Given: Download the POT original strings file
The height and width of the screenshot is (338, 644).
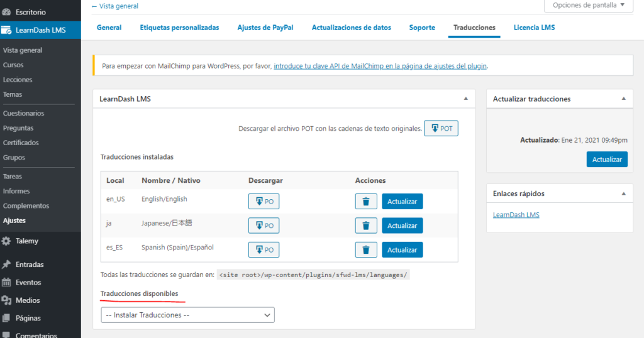Looking at the screenshot, I should (x=441, y=128).
